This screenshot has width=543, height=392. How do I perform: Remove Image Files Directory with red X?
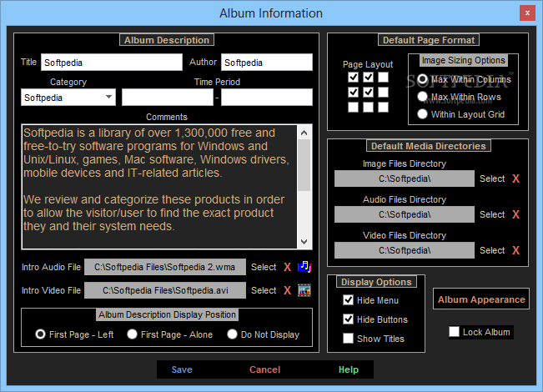516,178
